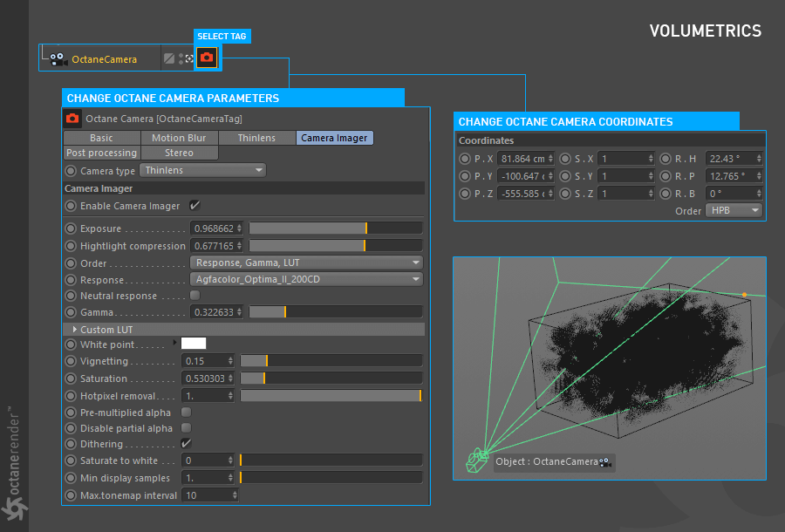The image size is (785, 532).
Task: Click the Vignetting slider bar
Action: pyautogui.click(x=331, y=361)
